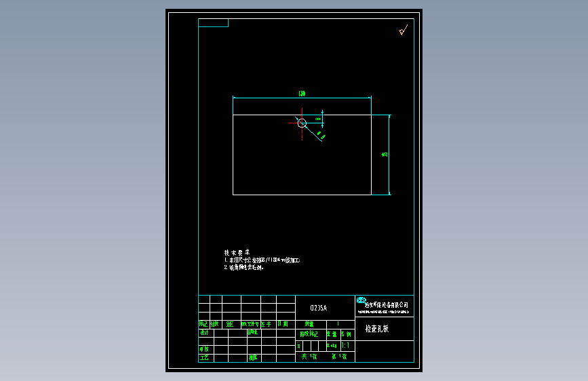Select the 设计 row label

click(204, 333)
